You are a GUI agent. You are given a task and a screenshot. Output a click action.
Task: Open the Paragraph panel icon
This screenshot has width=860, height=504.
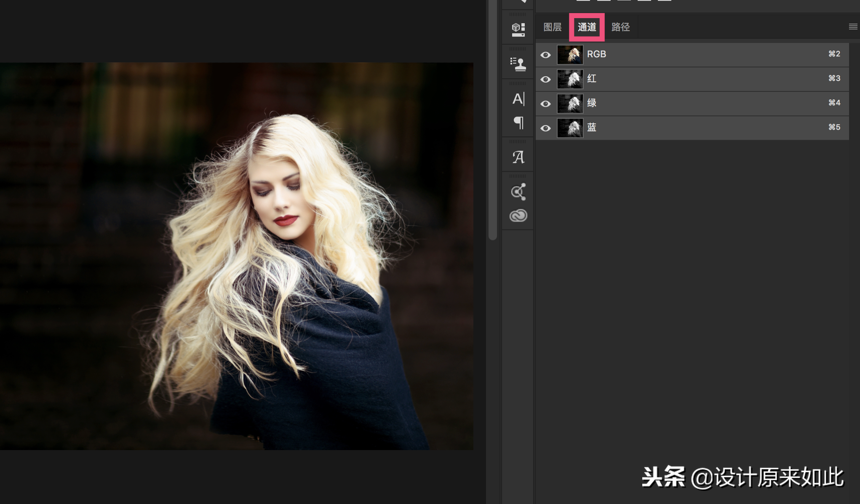(518, 123)
